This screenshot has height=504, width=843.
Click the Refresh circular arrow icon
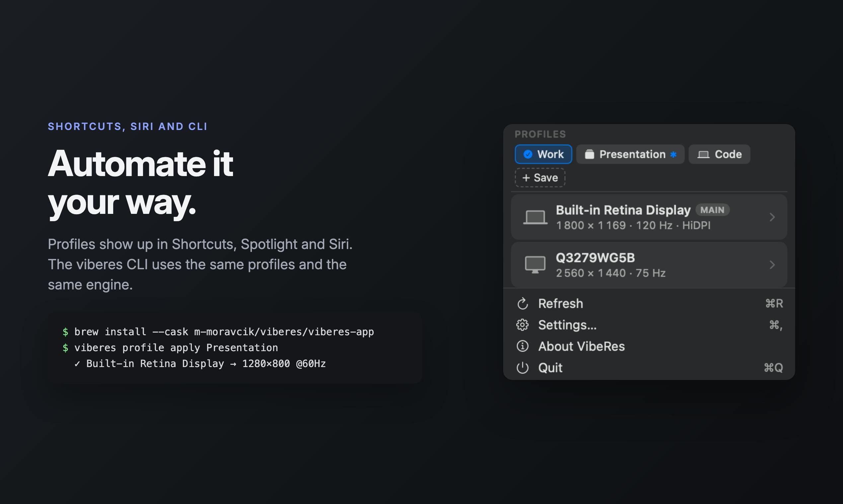pos(522,304)
